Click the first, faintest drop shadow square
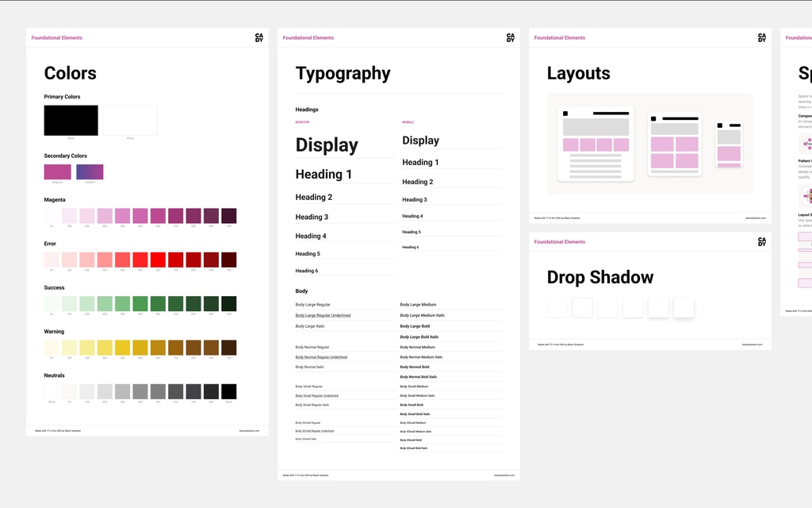This screenshot has height=508, width=812. pos(557,307)
